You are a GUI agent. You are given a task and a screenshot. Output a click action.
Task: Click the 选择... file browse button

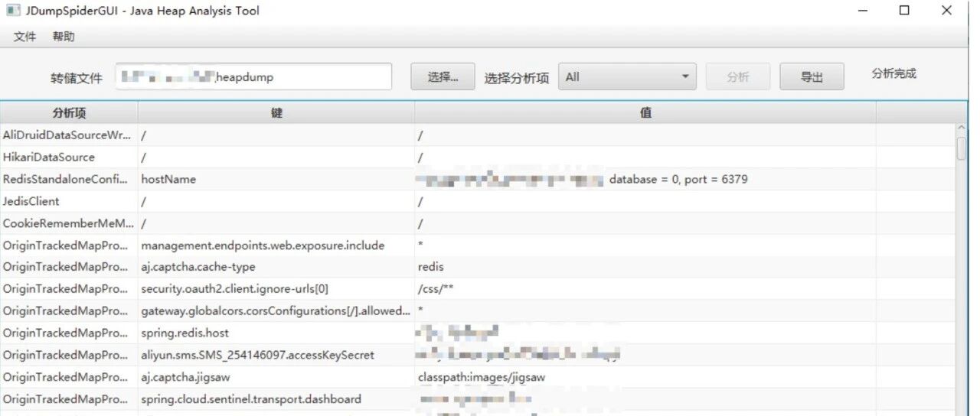pyautogui.click(x=443, y=76)
